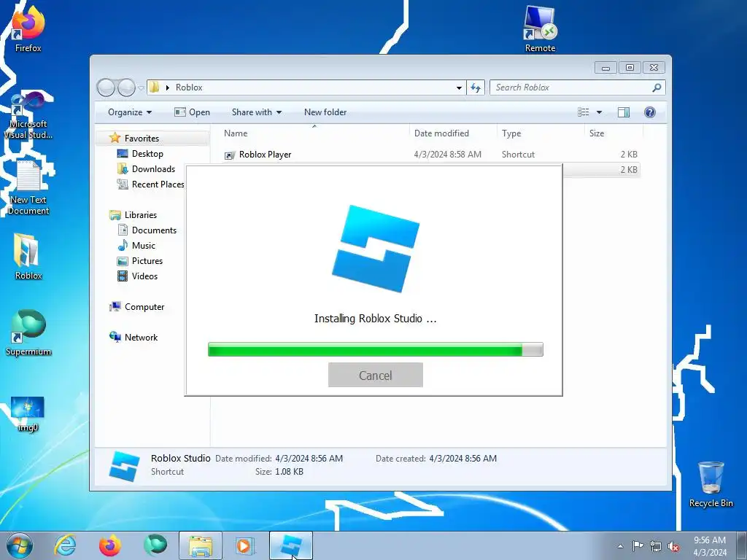Click the Explorer Back navigation button
This screenshot has height=560, width=747.
tap(106, 87)
